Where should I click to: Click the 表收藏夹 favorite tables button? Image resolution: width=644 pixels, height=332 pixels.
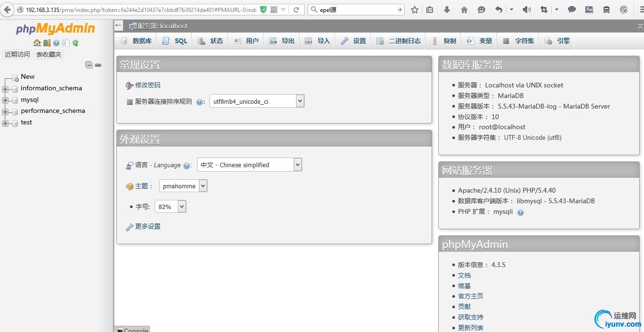pyautogui.click(x=49, y=54)
